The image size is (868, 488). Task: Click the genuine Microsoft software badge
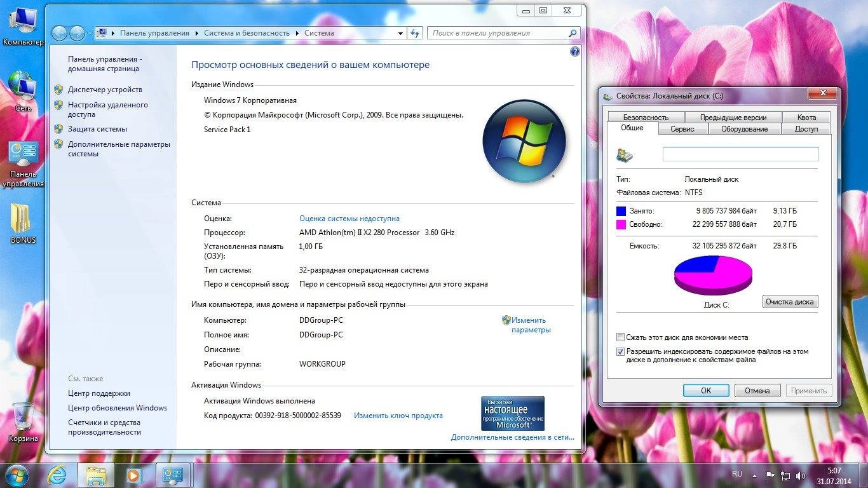513,413
